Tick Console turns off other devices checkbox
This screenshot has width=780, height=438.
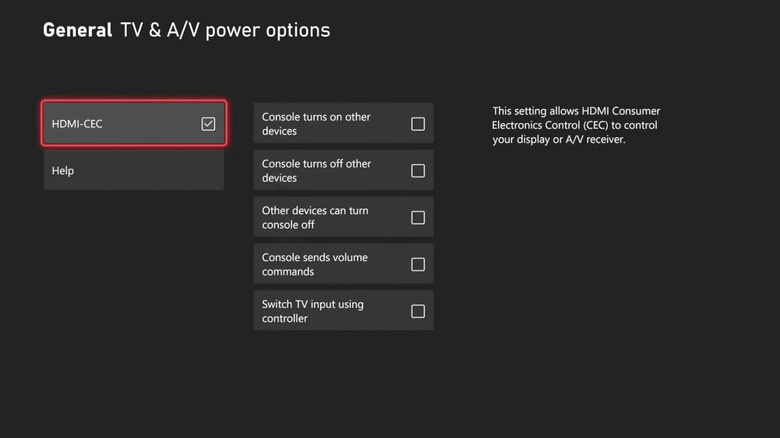coord(418,171)
